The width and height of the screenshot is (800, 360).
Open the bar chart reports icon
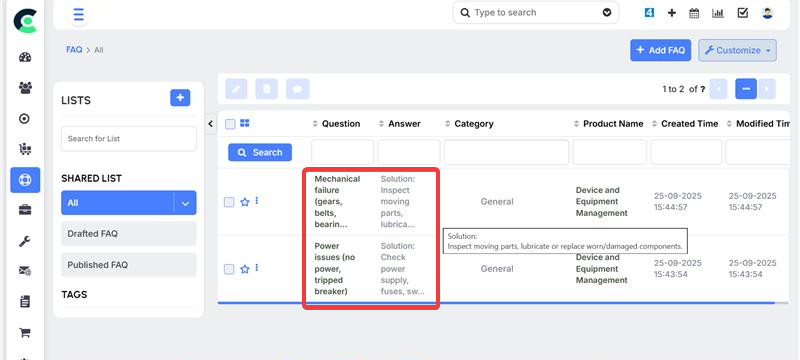718,13
